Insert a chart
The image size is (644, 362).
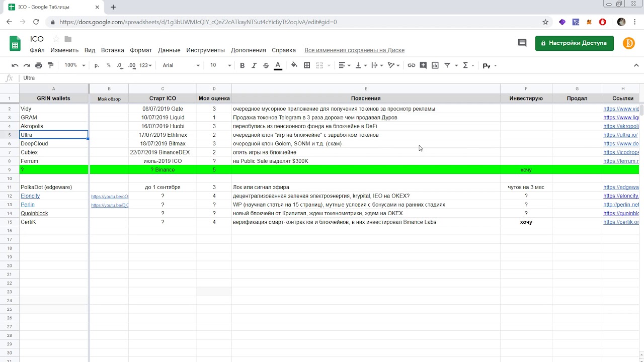(435, 65)
